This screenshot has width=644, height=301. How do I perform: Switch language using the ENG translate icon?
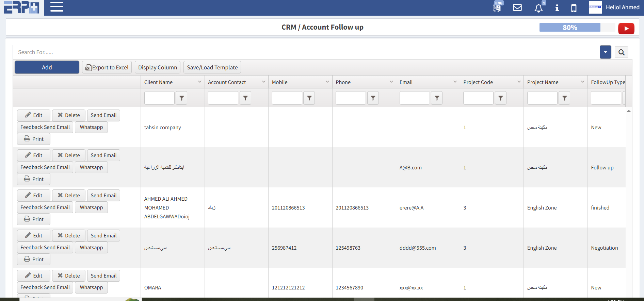click(x=497, y=7)
